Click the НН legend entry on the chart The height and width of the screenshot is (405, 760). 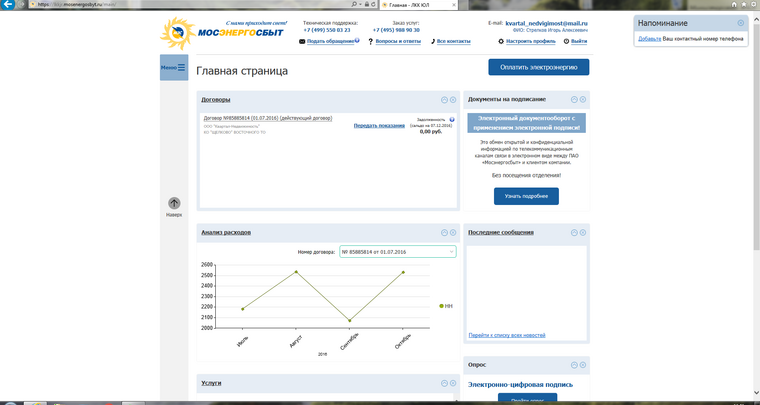pos(446,306)
